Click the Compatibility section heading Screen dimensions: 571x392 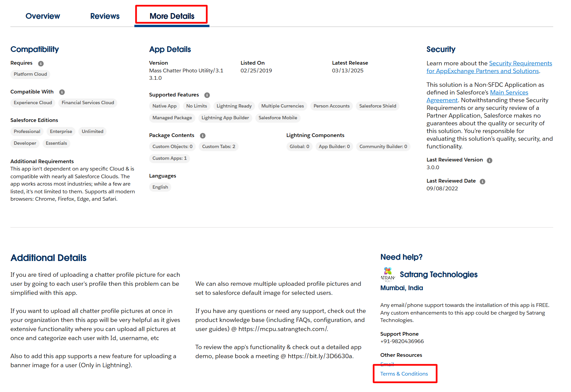[35, 50]
